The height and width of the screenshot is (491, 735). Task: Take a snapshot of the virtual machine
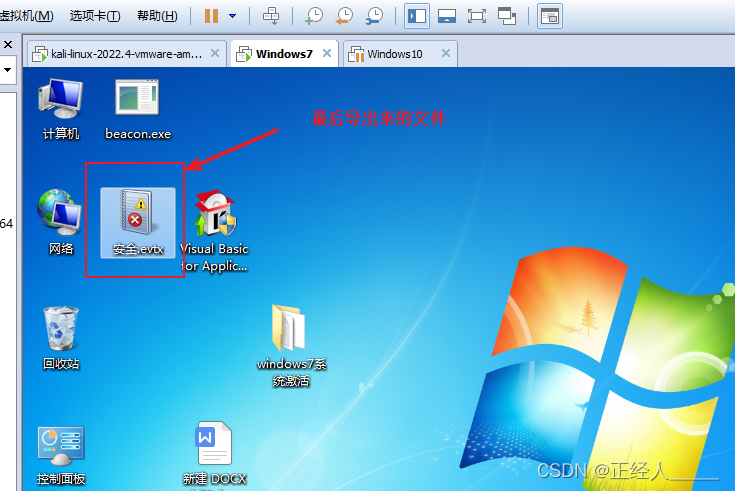pyautogui.click(x=314, y=16)
